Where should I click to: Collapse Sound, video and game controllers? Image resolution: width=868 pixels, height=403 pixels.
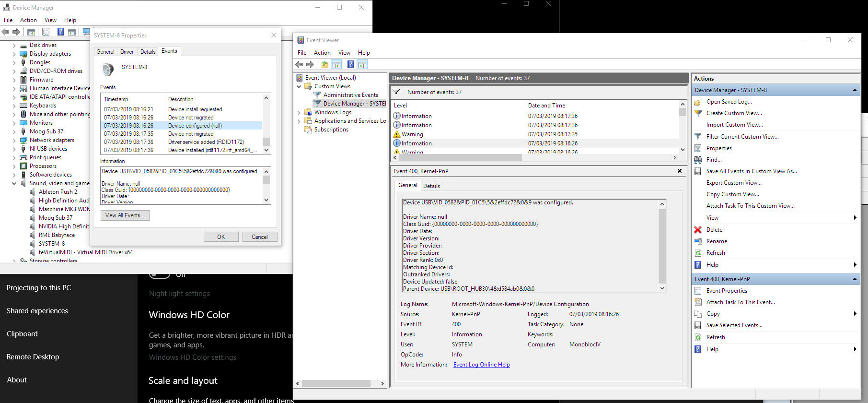14,183
